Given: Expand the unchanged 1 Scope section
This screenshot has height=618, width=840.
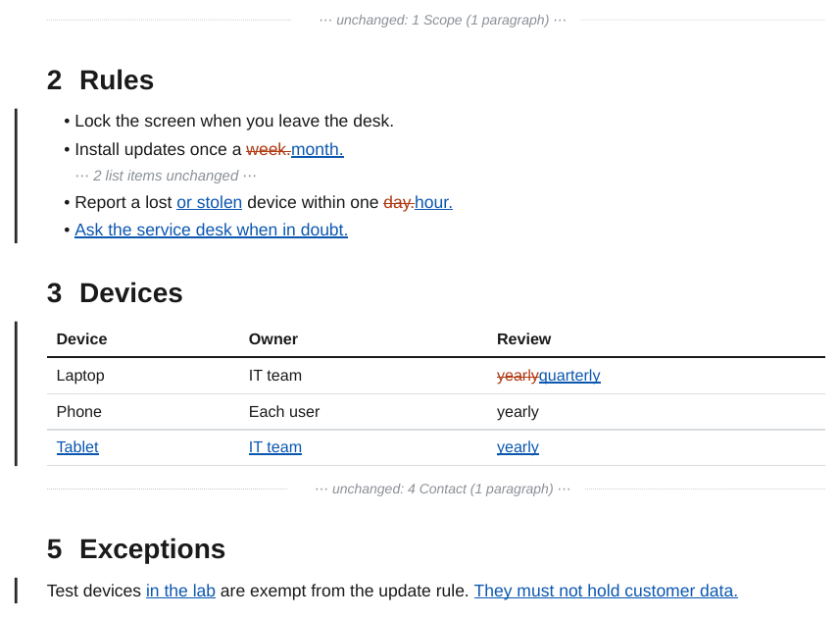Looking at the screenshot, I should (442, 21).
